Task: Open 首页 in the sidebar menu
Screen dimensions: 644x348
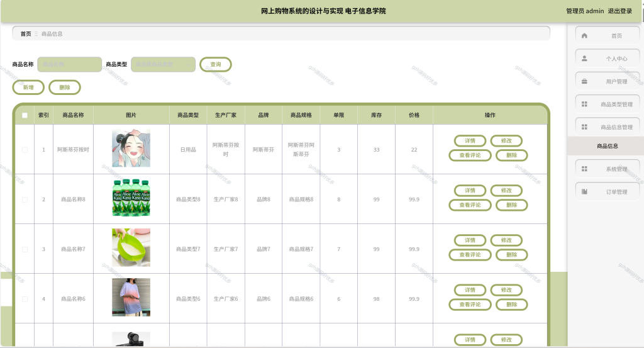Action: [608, 36]
